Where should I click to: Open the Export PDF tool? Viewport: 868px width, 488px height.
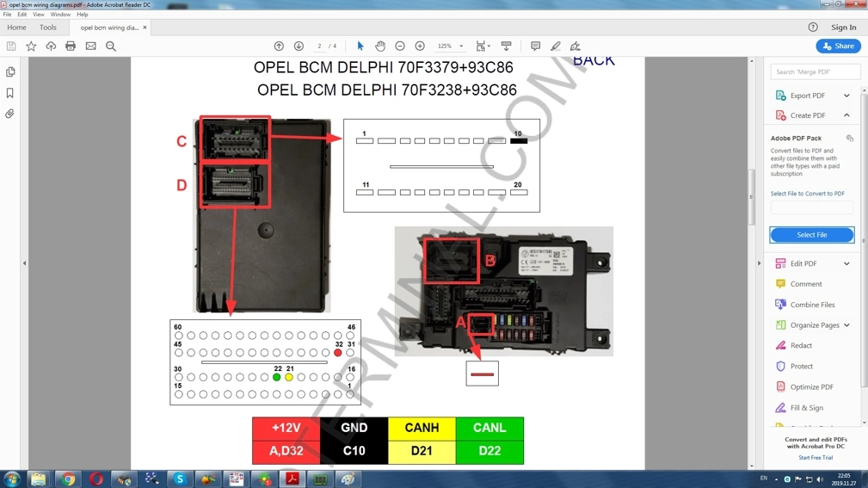point(807,96)
